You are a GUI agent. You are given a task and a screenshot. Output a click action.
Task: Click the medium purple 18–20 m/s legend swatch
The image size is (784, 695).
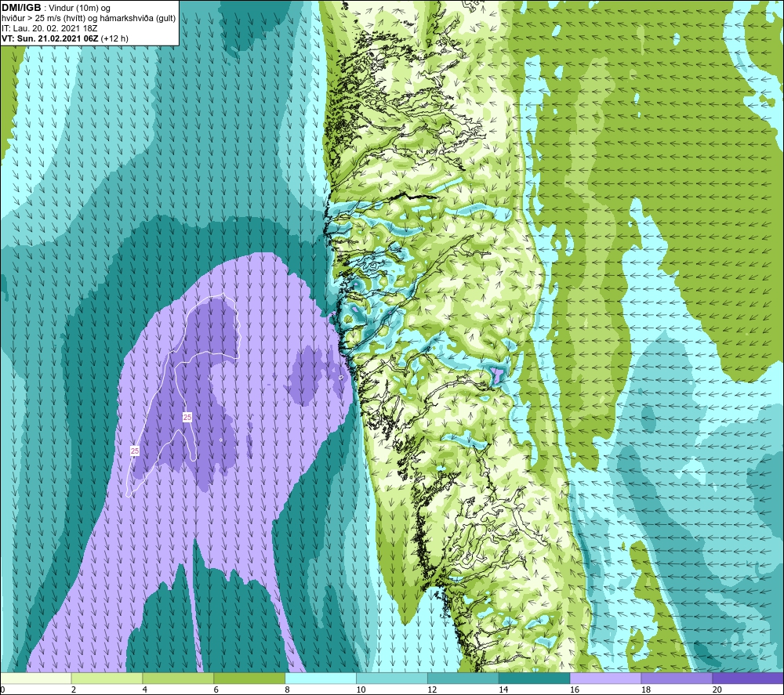677,679
